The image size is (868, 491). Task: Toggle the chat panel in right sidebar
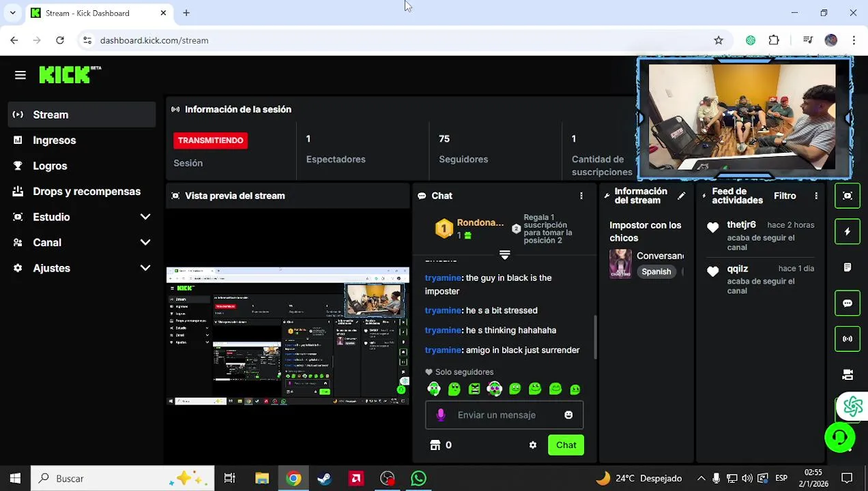coord(848,303)
